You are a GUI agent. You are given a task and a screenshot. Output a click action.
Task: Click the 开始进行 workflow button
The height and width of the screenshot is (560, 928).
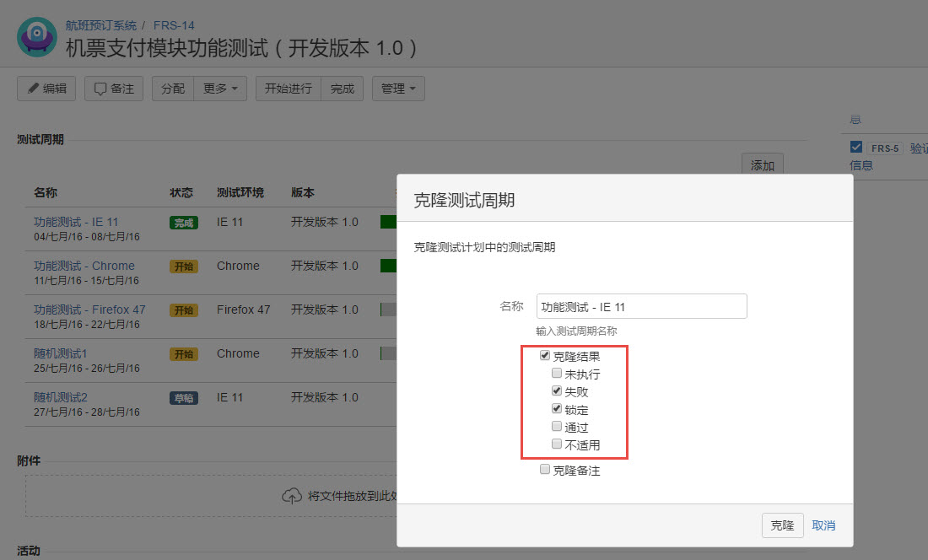point(289,89)
